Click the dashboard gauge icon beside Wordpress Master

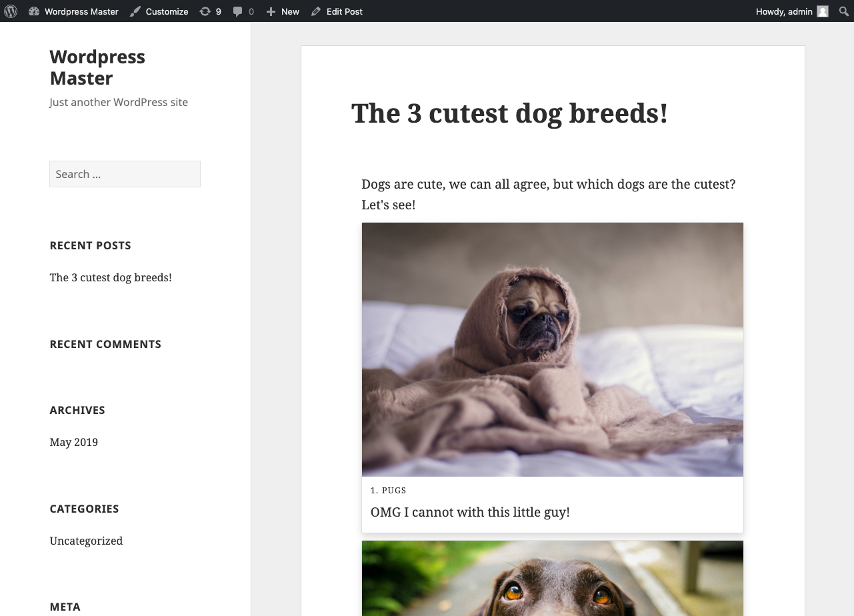pos(34,11)
